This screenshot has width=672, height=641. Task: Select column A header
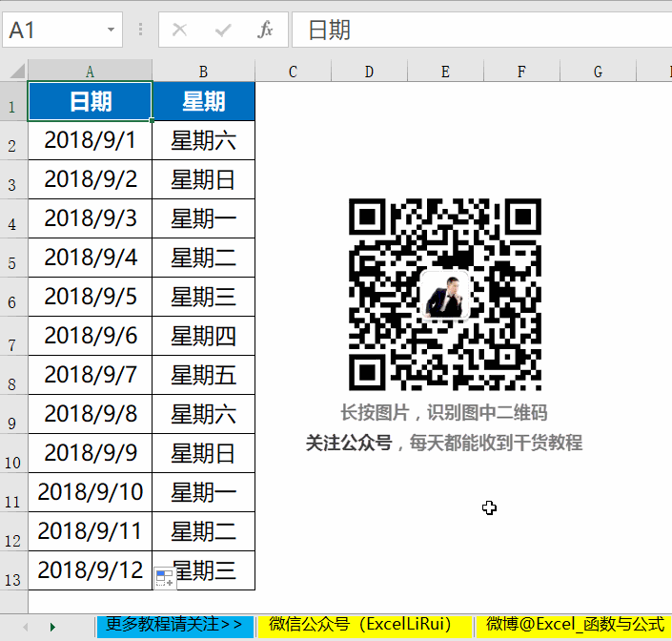pos(90,71)
